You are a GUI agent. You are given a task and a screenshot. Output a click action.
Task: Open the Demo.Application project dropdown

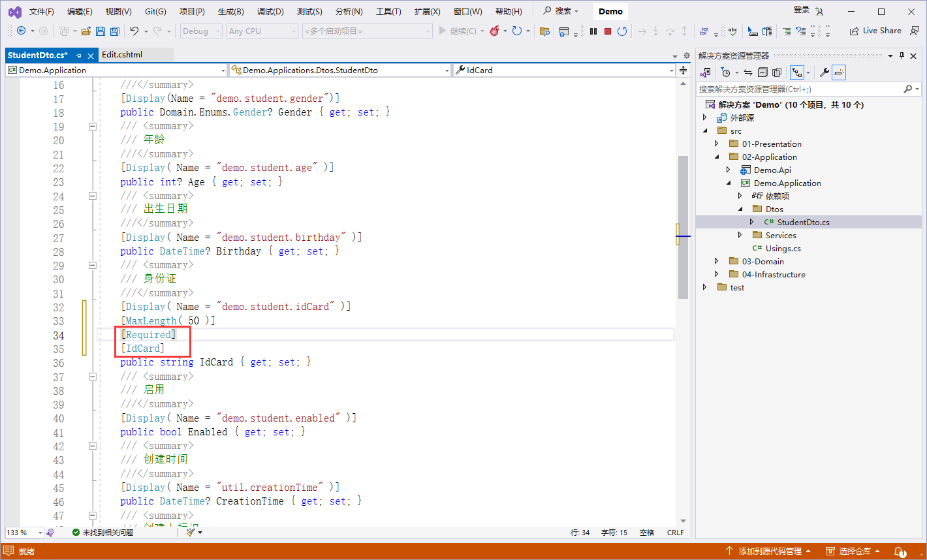(116, 70)
